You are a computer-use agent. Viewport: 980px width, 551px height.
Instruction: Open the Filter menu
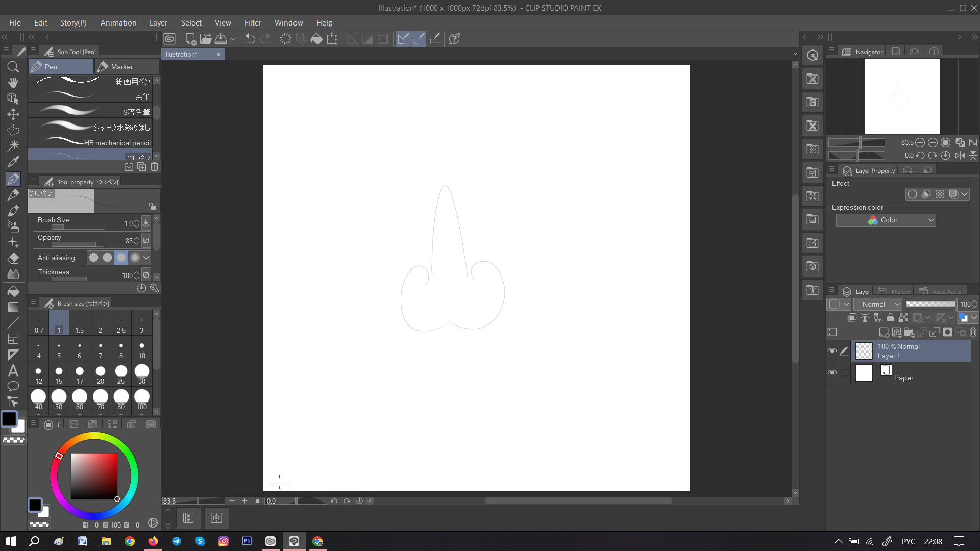(253, 23)
